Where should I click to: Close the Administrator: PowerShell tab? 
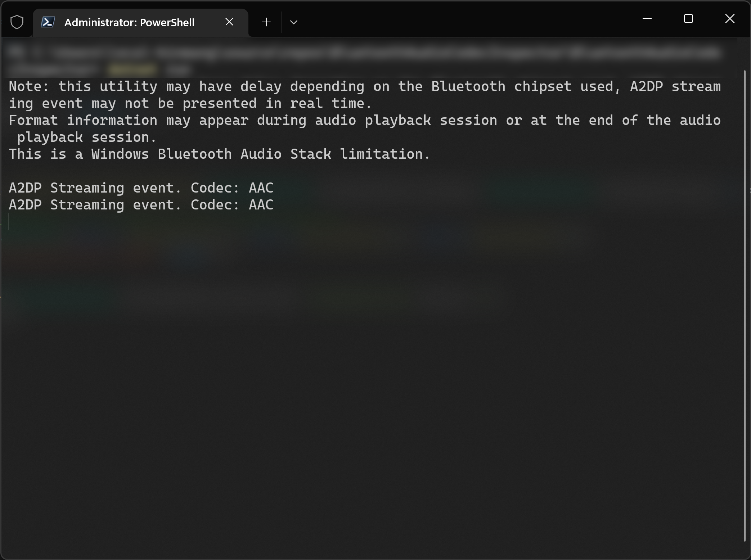(229, 22)
